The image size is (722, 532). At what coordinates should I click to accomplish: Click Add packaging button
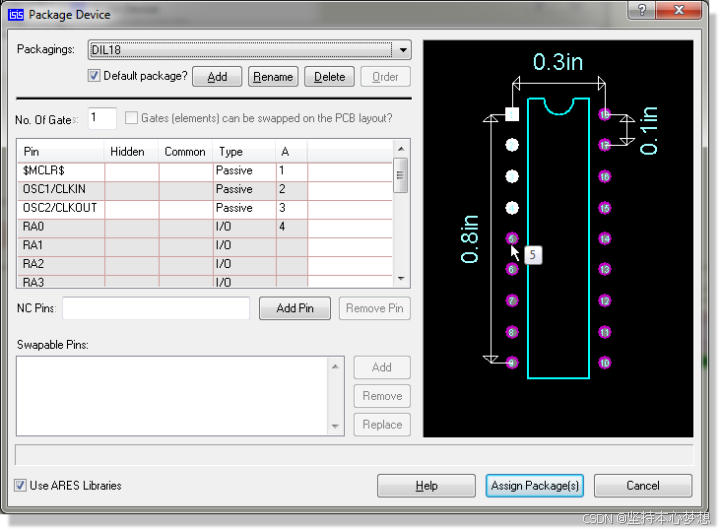coord(217,76)
